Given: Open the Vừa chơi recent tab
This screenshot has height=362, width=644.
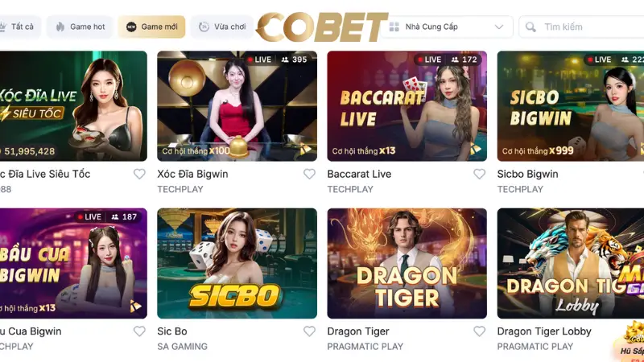Looking at the screenshot, I should point(222,27).
